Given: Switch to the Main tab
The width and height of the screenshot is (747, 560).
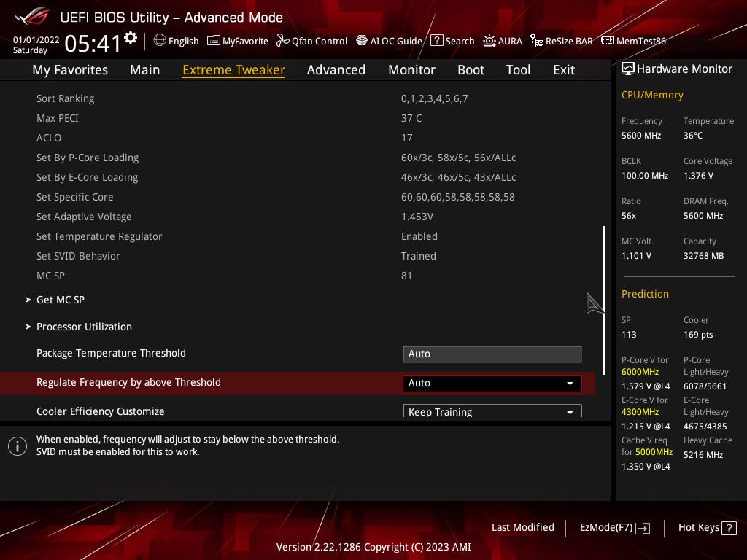Looking at the screenshot, I should pyautogui.click(x=145, y=70).
